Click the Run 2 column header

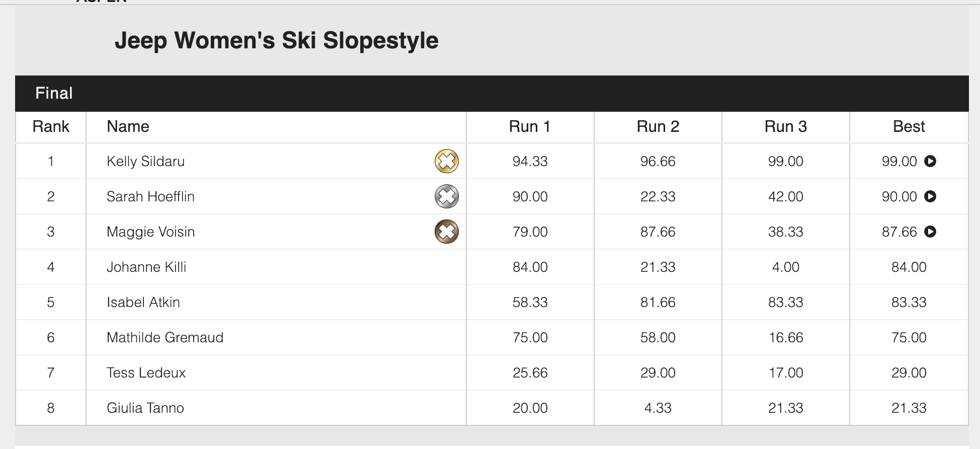(658, 126)
